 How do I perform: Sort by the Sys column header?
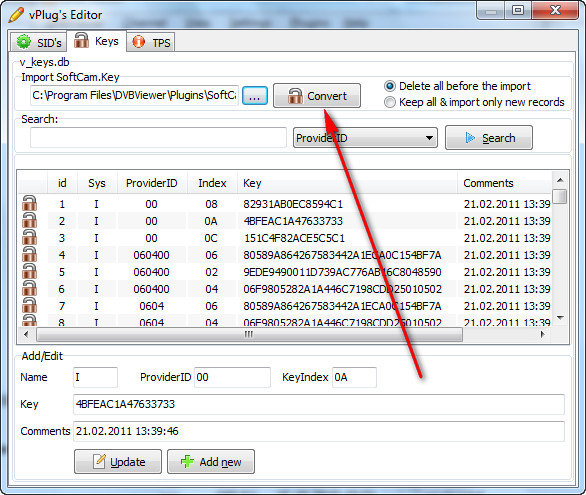pyautogui.click(x=97, y=183)
